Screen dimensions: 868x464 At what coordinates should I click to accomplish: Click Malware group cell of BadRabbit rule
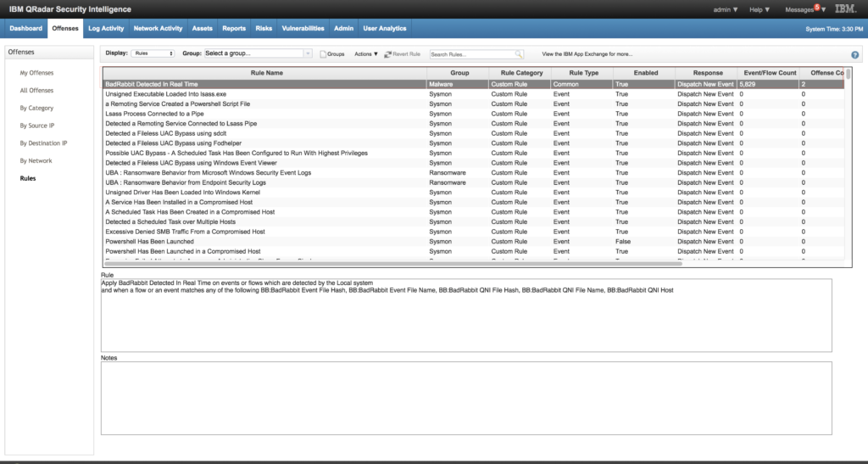click(x=459, y=84)
